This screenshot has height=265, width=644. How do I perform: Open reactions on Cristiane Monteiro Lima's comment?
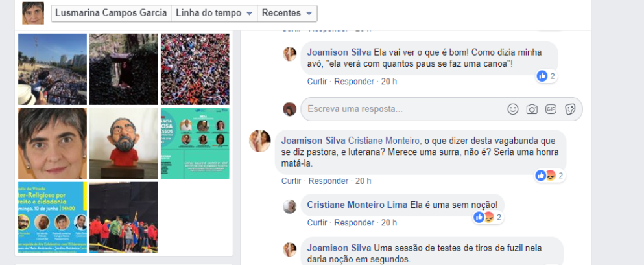[488, 218]
